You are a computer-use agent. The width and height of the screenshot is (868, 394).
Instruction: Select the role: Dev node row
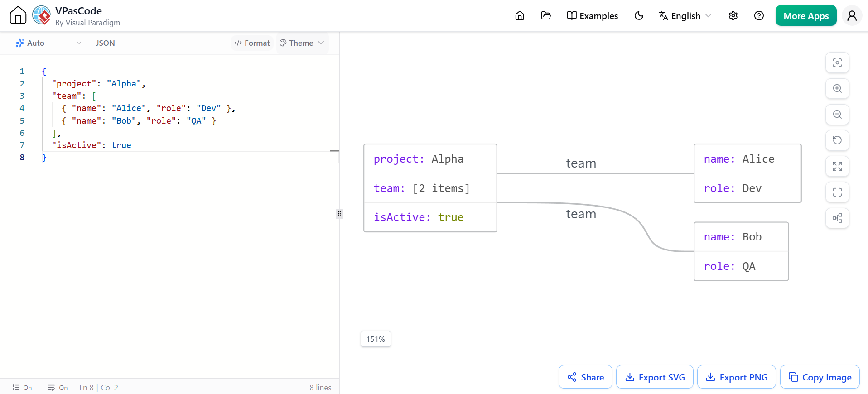point(747,188)
